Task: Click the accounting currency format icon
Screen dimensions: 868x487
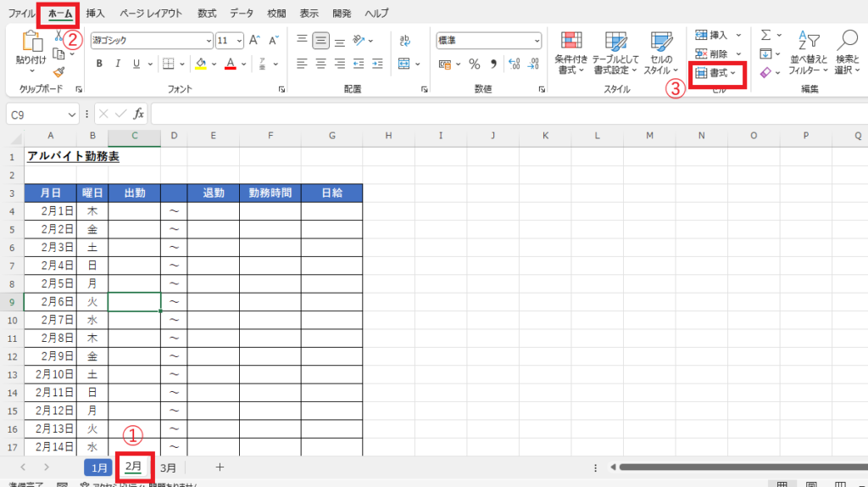Action: (x=444, y=64)
